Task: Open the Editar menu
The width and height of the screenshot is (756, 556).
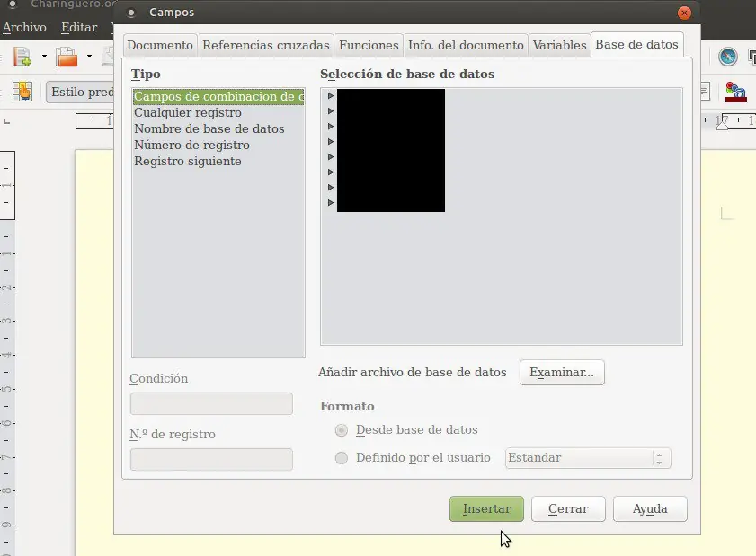Action: tap(79, 28)
